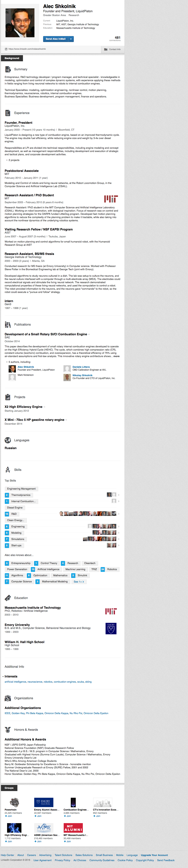188x868 pixels.
Task: Click the Powertrain group thumbnail
Action: tap(15, 802)
